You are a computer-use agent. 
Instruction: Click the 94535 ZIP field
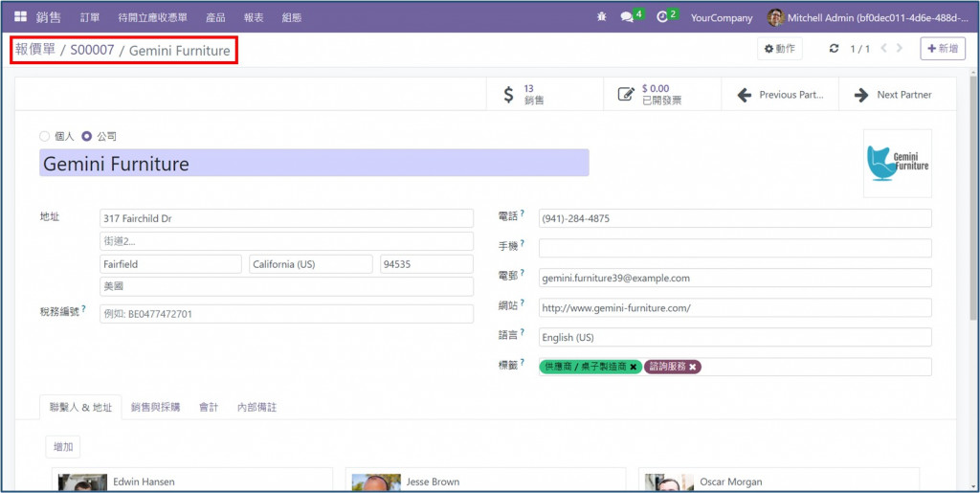coord(427,264)
